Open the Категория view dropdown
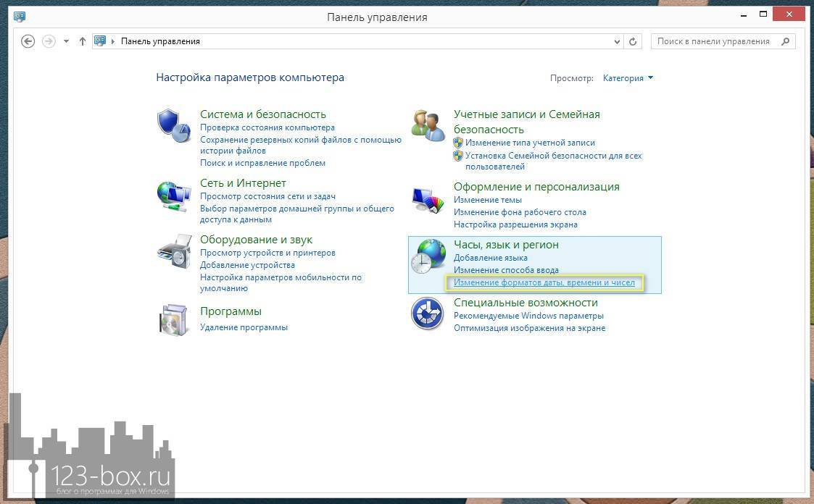The height and width of the screenshot is (504, 814). (628, 77)
